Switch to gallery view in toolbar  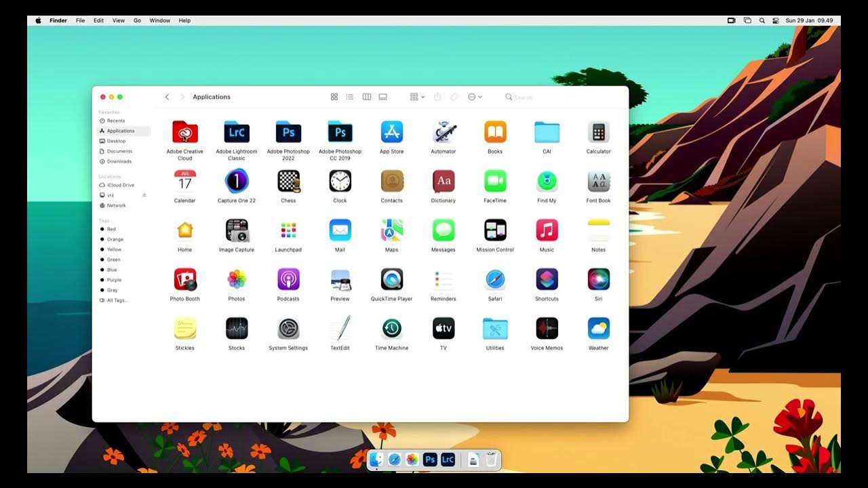tap(382, 97)
